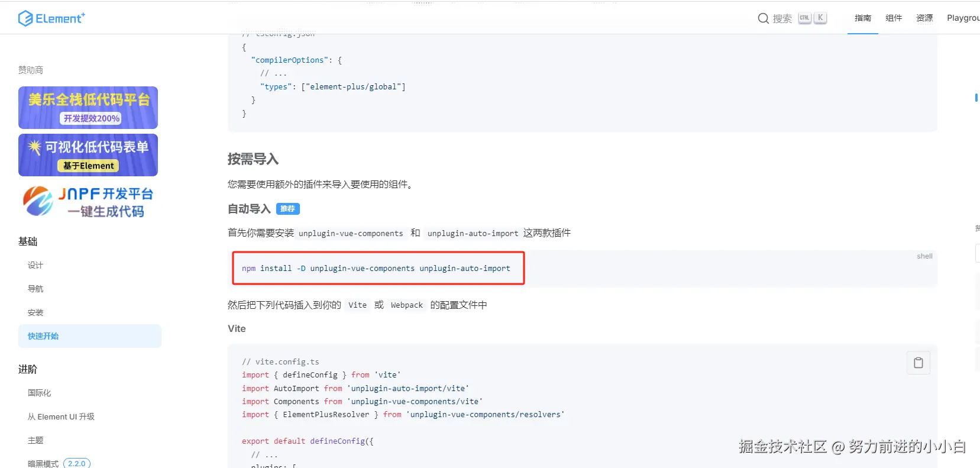Open the JNPF 开发平台 sponsor logo

click(88, 202)
